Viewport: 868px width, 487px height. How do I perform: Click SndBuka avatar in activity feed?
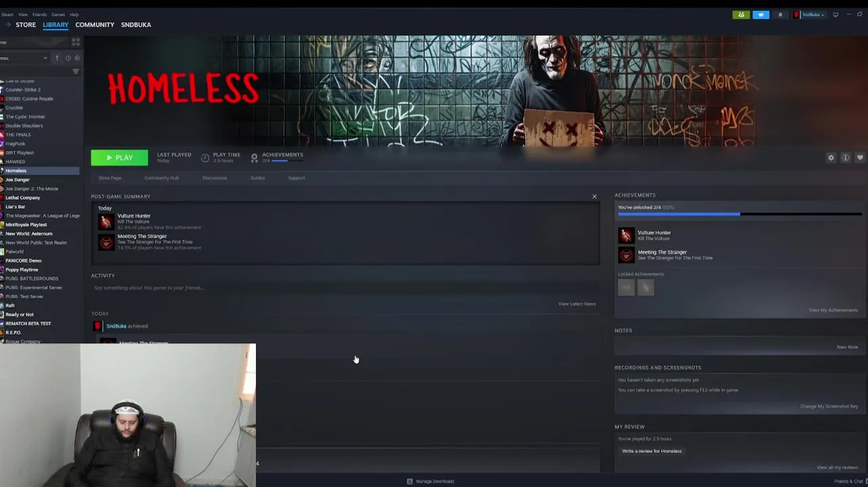97,326
